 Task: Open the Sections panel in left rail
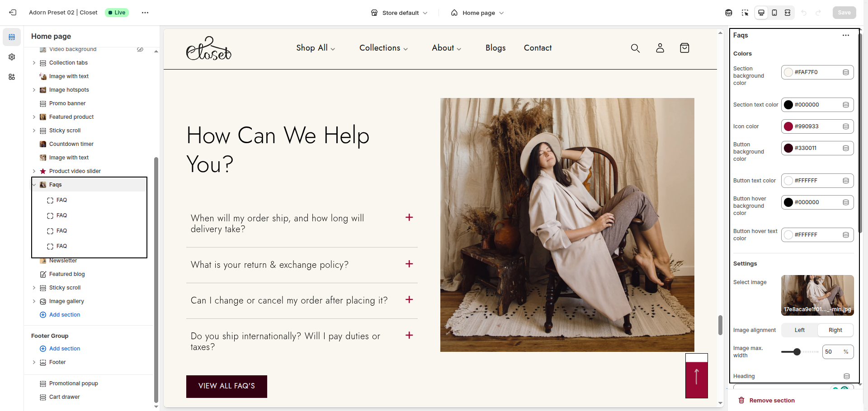[12, 37]
